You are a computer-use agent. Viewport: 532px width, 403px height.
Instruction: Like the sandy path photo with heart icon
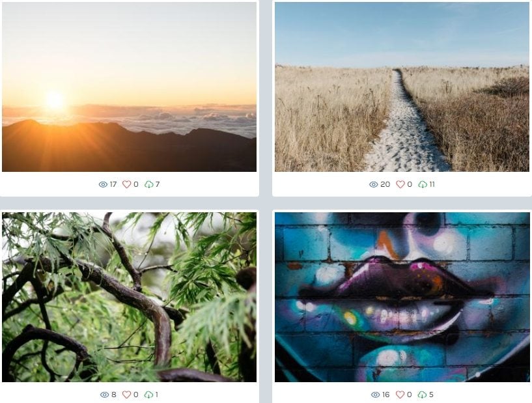[x=400, y=184]
